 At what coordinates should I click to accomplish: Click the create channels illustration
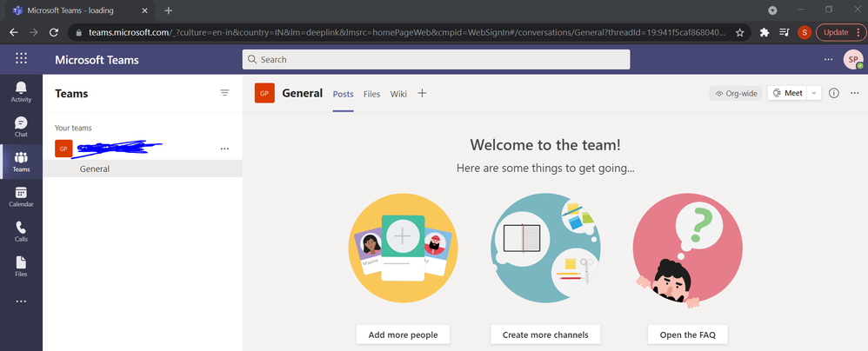[545, 248]
